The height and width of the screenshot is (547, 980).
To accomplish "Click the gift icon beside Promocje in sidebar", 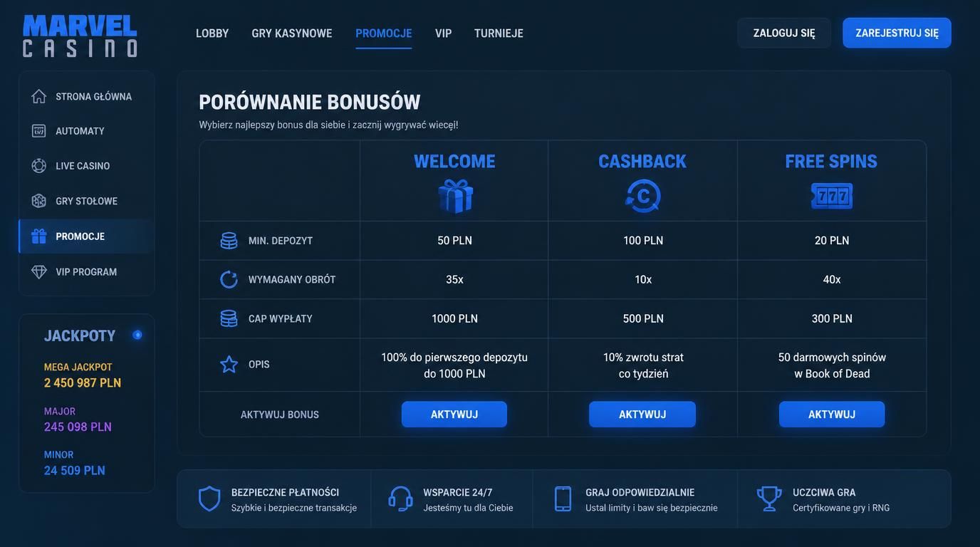I will (39, 236).
